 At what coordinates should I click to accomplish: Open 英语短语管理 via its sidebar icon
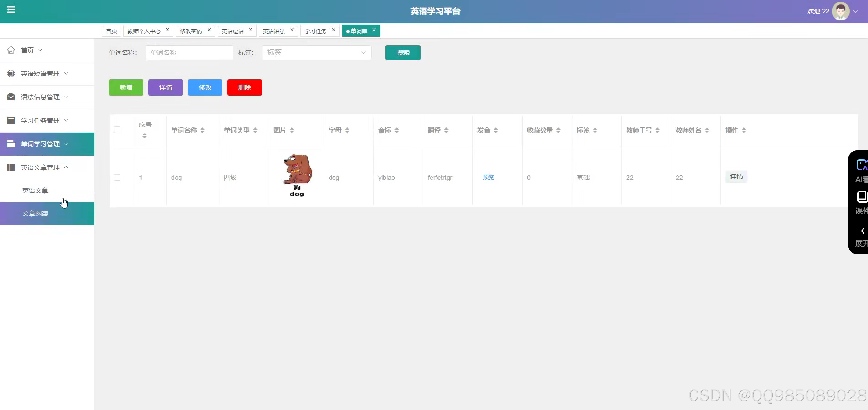(x=11, y=74)
